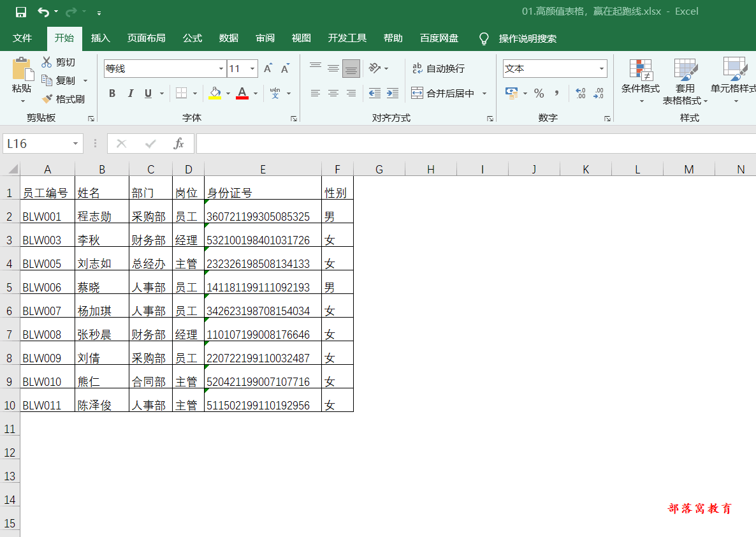Image resolution: width=756 pixels, height=537 pixels.
Task: Open the 百度网盘 tab
Action: [439, 38]
